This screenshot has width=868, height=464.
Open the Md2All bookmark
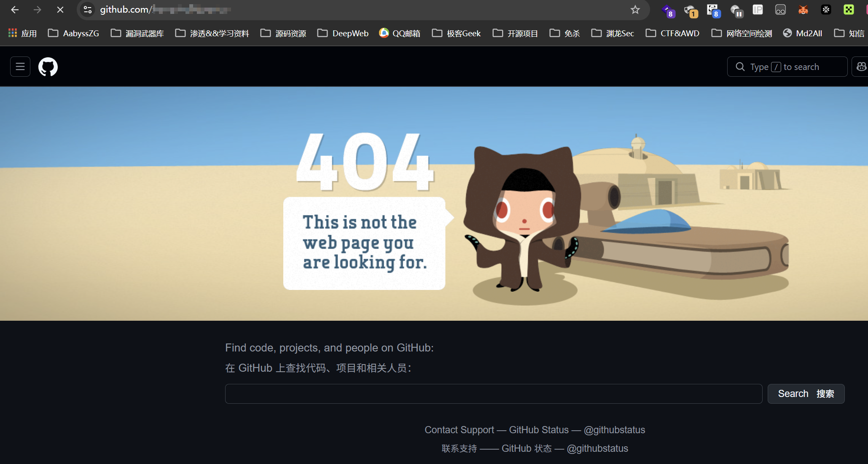tap(803, 33)
